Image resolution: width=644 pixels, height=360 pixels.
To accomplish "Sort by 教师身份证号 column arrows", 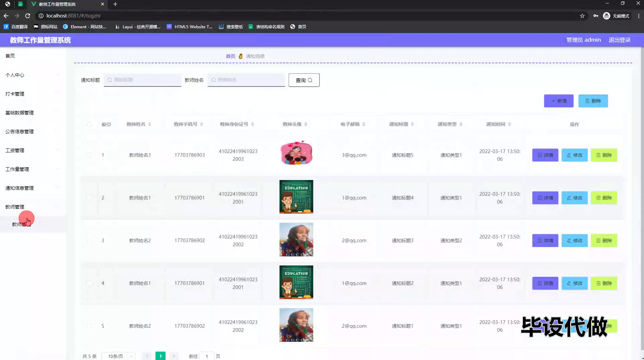I will (253, 124).
